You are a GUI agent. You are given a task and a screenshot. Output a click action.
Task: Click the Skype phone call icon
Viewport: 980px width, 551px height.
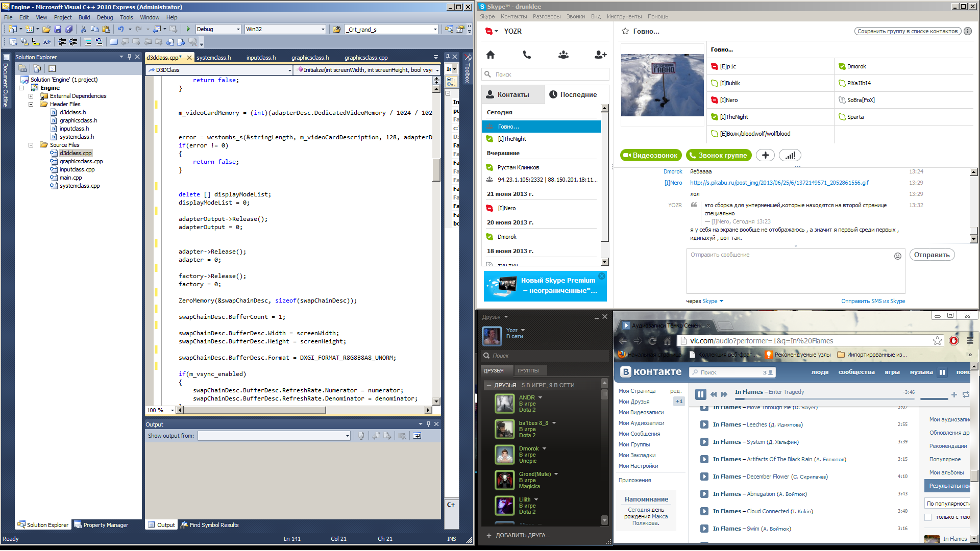tap(527, 55)
